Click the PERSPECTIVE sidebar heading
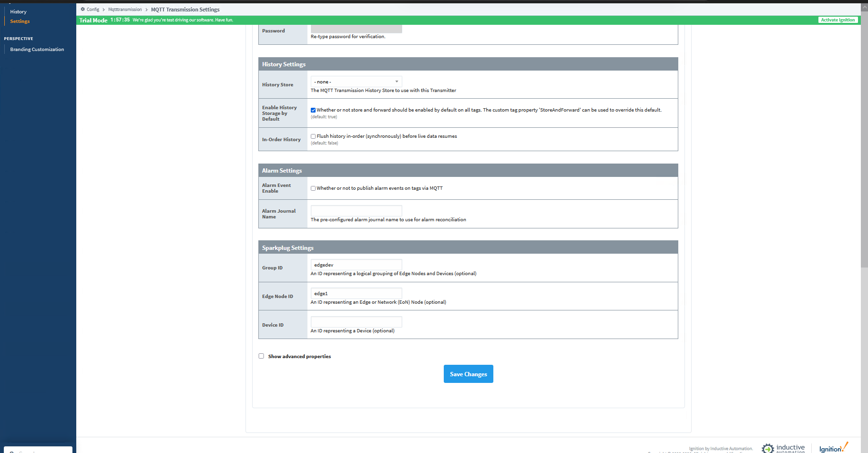 point(19,39)
